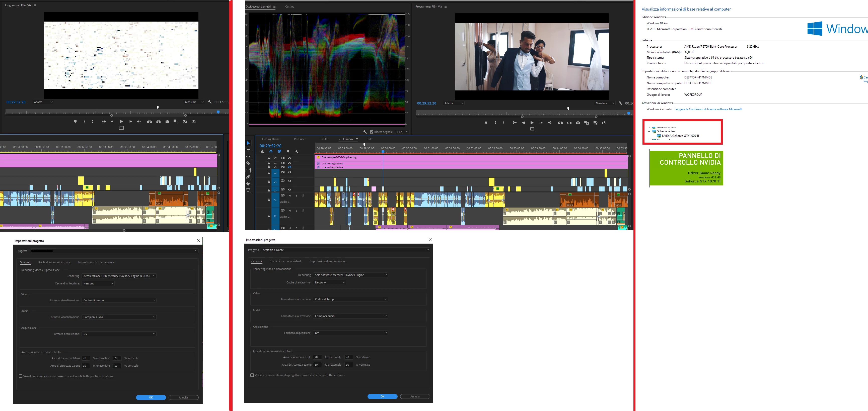868x411 pixels.
Task: Toggle the timeline snap magnet icon
Action: pyautogui.click(x=271, y=151)
